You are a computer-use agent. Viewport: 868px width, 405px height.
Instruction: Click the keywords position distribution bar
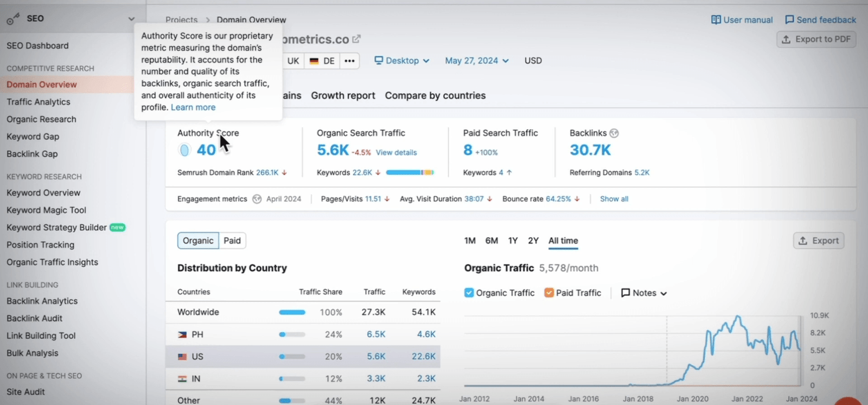pos(410,173)
